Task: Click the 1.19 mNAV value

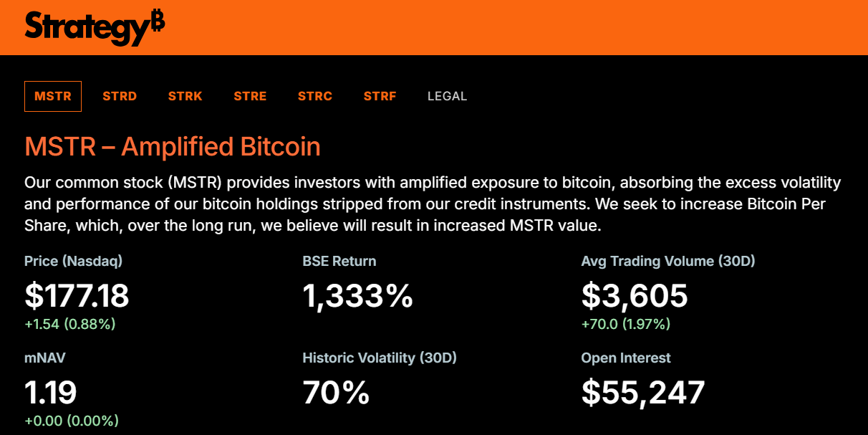Action: click(51, 392)
